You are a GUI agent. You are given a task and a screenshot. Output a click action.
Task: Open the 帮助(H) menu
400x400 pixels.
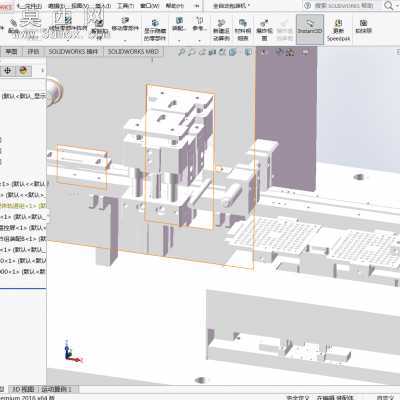coord(175,6)
